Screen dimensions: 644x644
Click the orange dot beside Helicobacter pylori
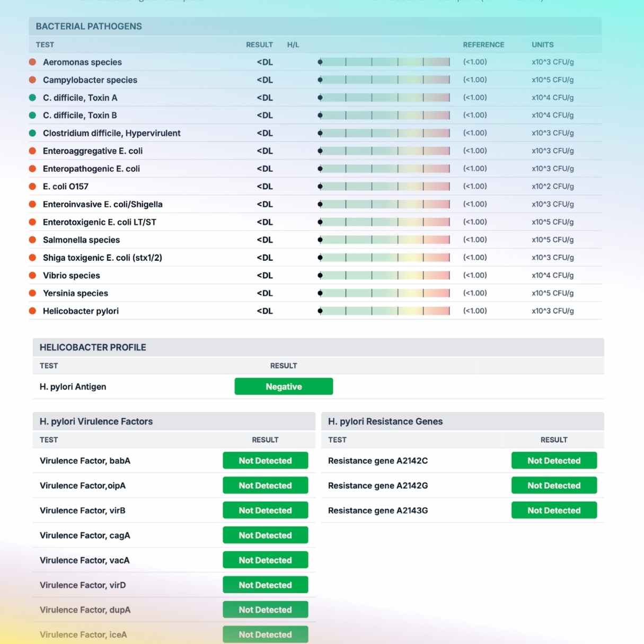(x=32, y=311)
